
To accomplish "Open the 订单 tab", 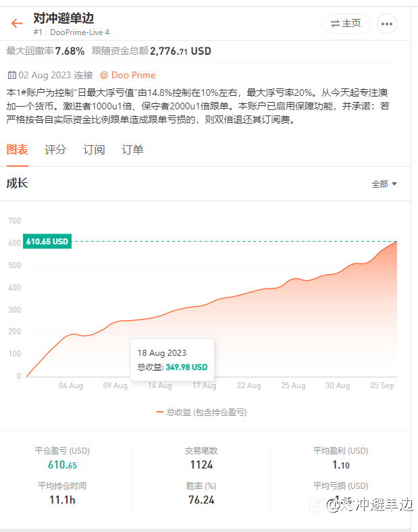I will tap(132, 150).
